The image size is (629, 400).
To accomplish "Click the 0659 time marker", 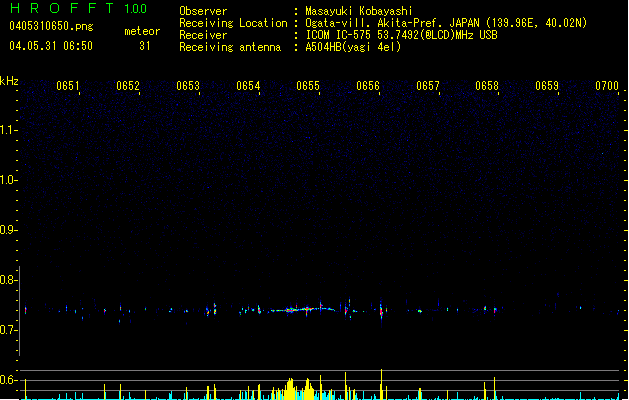I will 547,86.
